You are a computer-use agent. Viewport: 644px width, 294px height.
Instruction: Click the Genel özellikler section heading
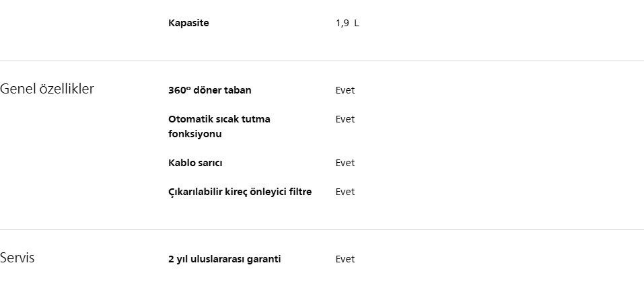[47, 89]
